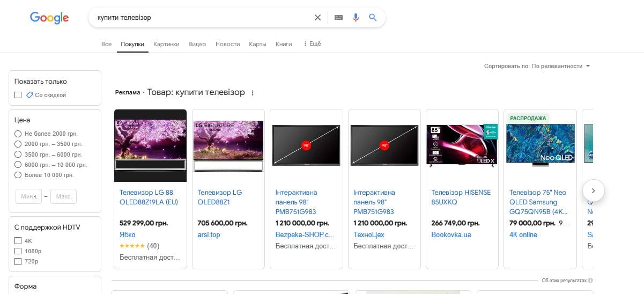Open the ТехноЦех 98" panel image

tap(384, 146)
